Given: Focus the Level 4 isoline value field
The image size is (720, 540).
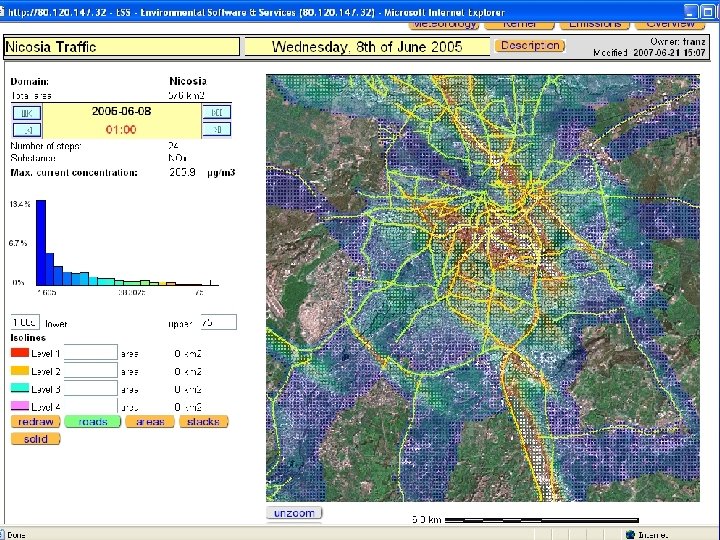Looking at the screenshot, I should pyautogui.click(x=90, y=405).
